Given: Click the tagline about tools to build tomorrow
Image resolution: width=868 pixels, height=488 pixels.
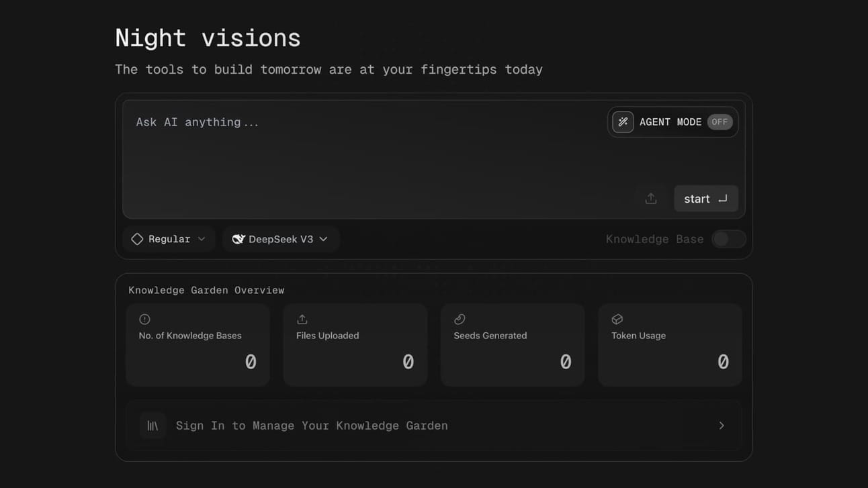Looking at the screenshot, I should pos(329,69).
